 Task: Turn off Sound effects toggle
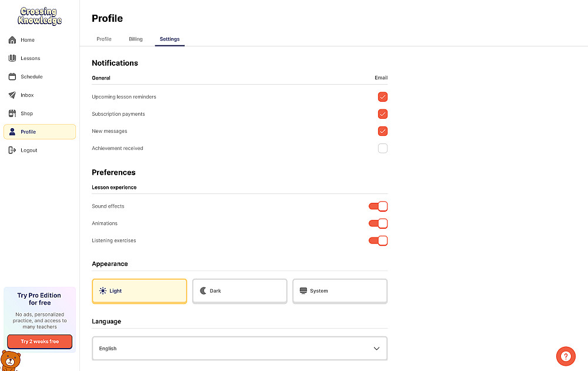coord(378,206)
